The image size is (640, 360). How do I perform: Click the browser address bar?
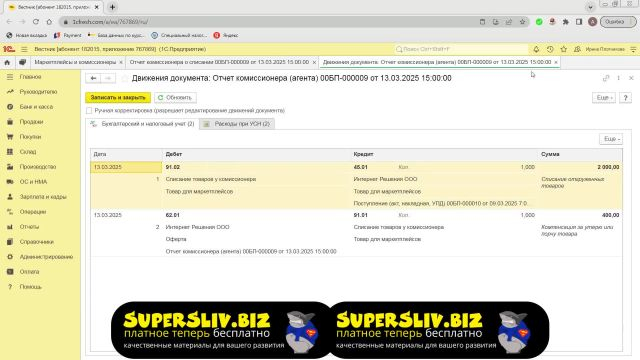click(269, 22)
